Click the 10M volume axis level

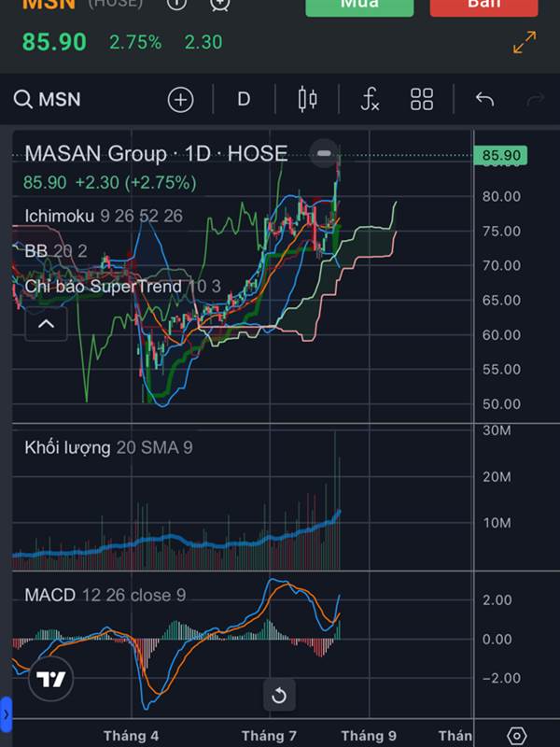point(497,523)
